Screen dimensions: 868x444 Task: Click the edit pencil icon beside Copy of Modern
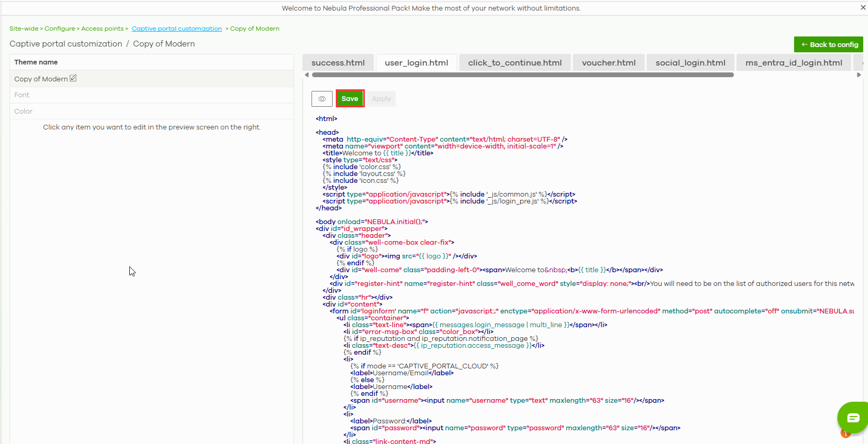point(73,78)
